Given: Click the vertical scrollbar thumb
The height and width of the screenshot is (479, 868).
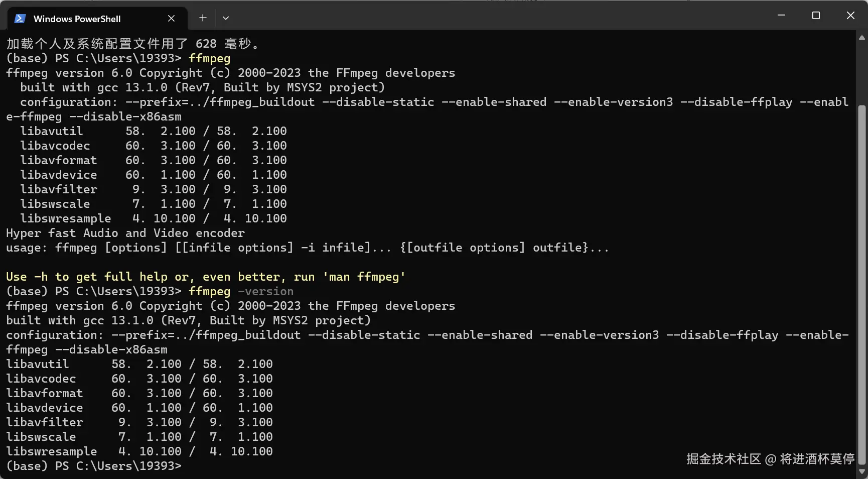Looking at the screenshot, I should pyautogui.click(x=862, y=281).
